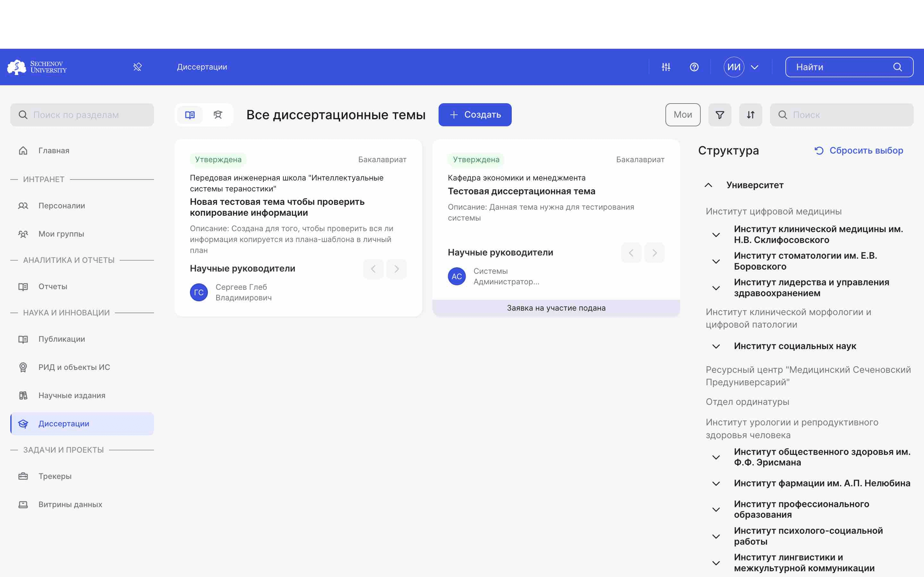Click the help/question mark icon
The height and width of the screenshot is (577, 924).
694,66
